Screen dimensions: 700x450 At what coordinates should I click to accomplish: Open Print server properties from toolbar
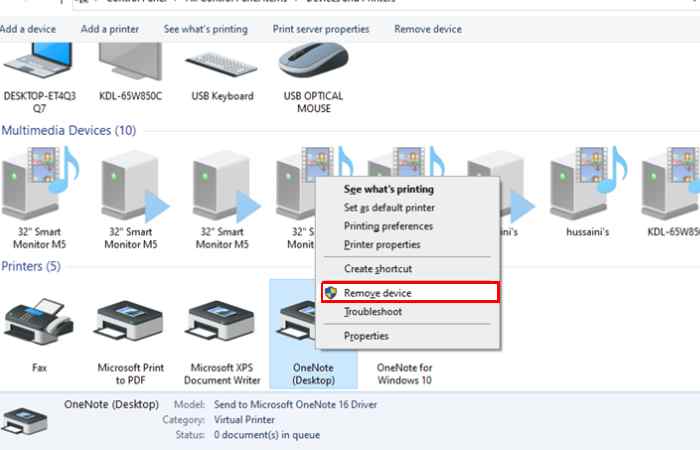tap(321, 29)
